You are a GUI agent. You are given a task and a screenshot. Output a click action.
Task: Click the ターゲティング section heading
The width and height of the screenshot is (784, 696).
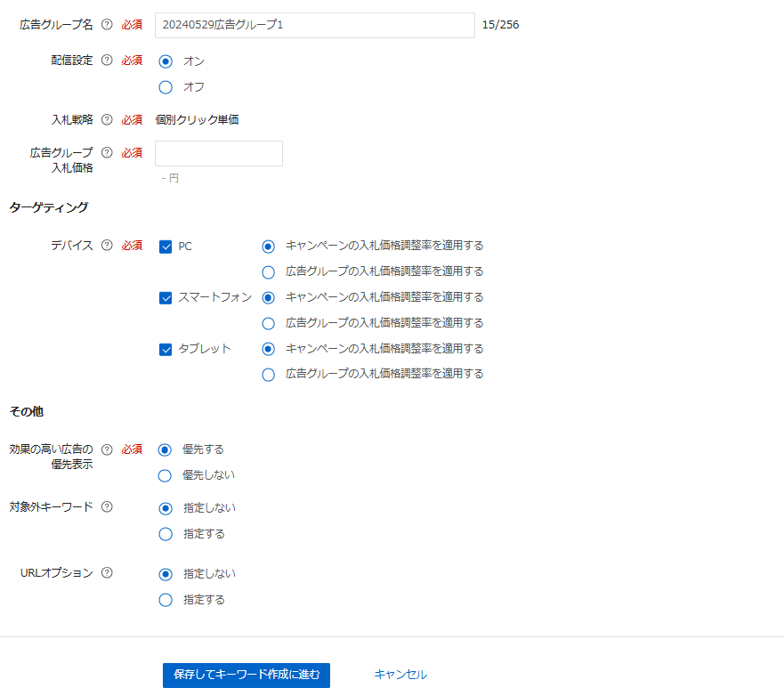coord(49,207)
